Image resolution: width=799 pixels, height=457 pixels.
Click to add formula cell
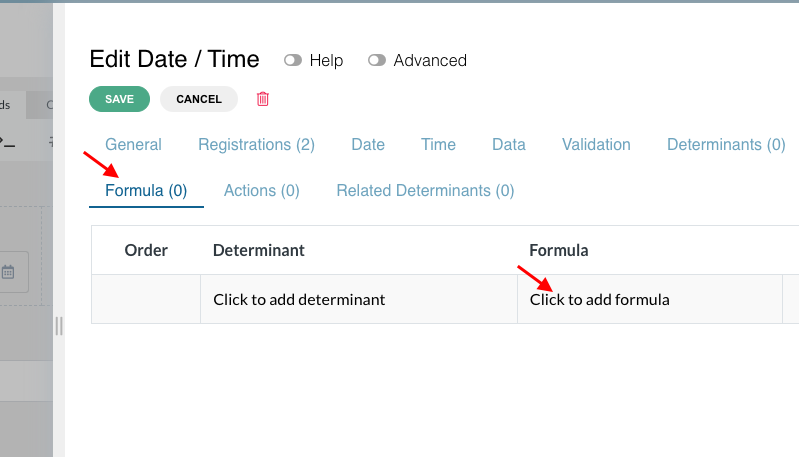[x=650, y=300]
